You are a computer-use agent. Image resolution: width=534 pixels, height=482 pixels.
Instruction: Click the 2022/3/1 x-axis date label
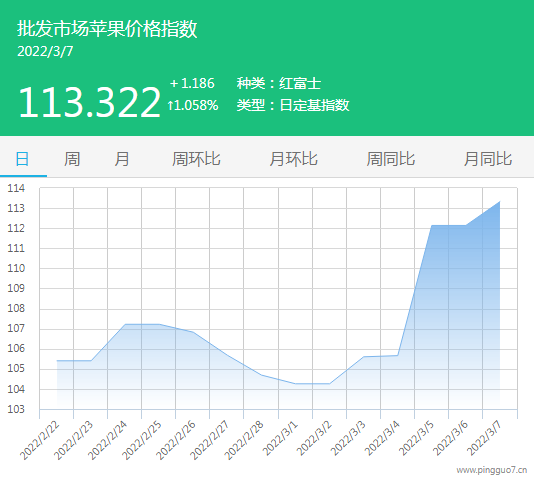point(281,438)
